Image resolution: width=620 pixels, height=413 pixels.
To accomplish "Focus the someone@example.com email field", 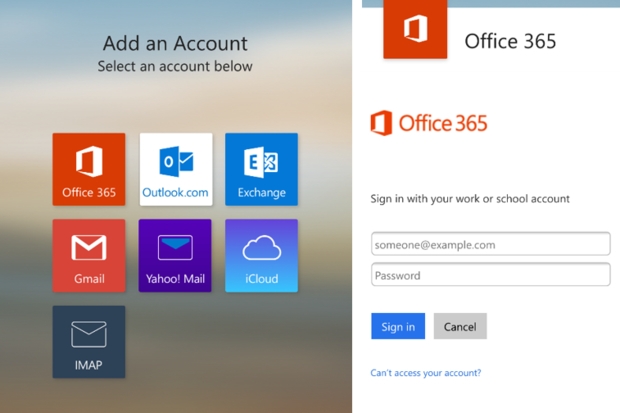I will click(x=490, y=244).
